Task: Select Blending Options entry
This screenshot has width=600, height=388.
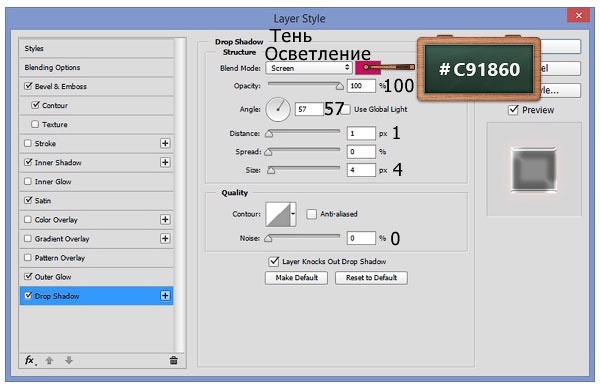Action: [x=96, y=68]
